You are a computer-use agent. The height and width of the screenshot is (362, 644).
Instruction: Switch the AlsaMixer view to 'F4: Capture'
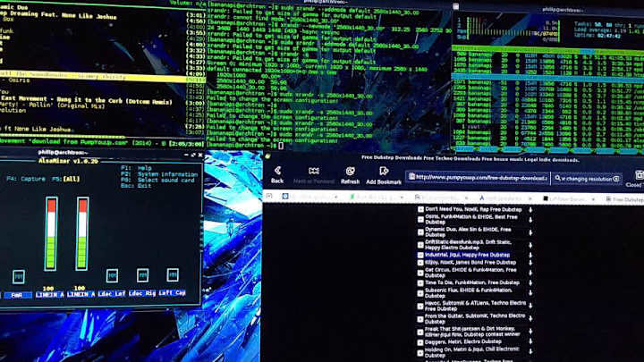click(x=25, y=179)
